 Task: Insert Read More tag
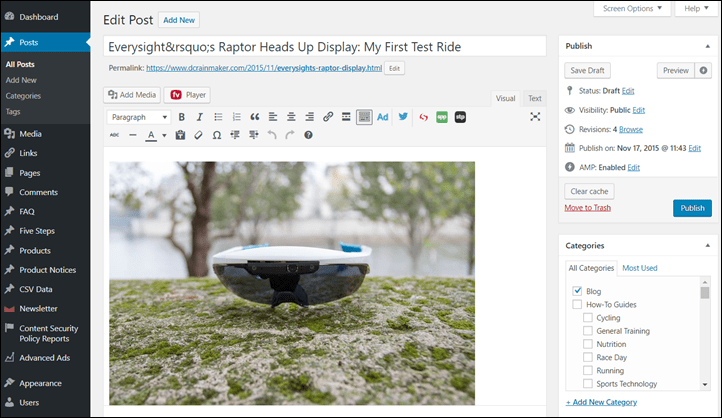(x=346, y=117)
